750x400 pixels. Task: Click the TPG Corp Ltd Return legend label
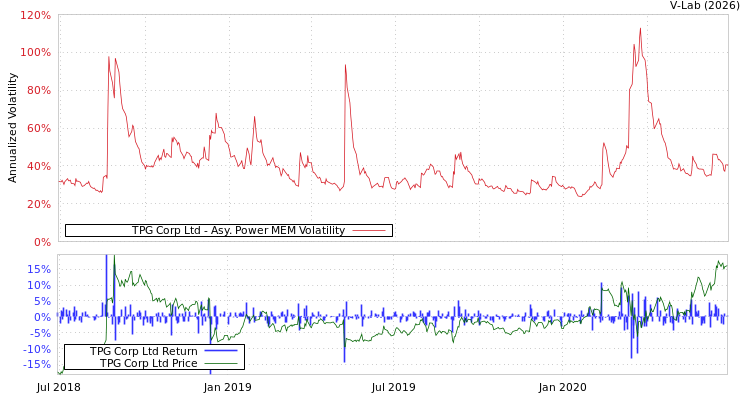(144, 352)
